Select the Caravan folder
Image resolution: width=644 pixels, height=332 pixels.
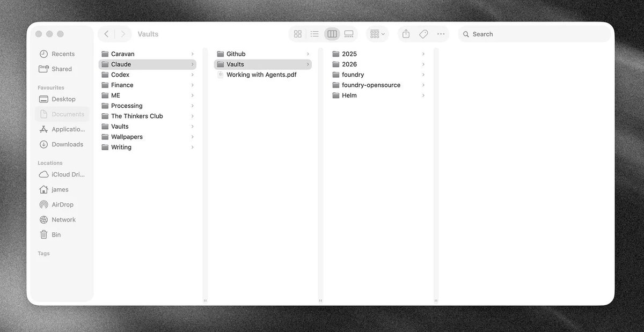pyautogui.click(x=148, y=54)
